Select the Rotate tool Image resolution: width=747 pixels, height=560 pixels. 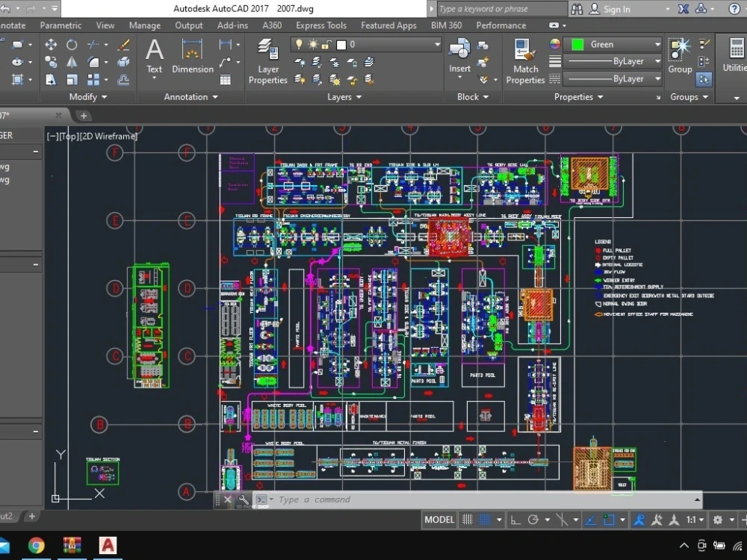72,44
